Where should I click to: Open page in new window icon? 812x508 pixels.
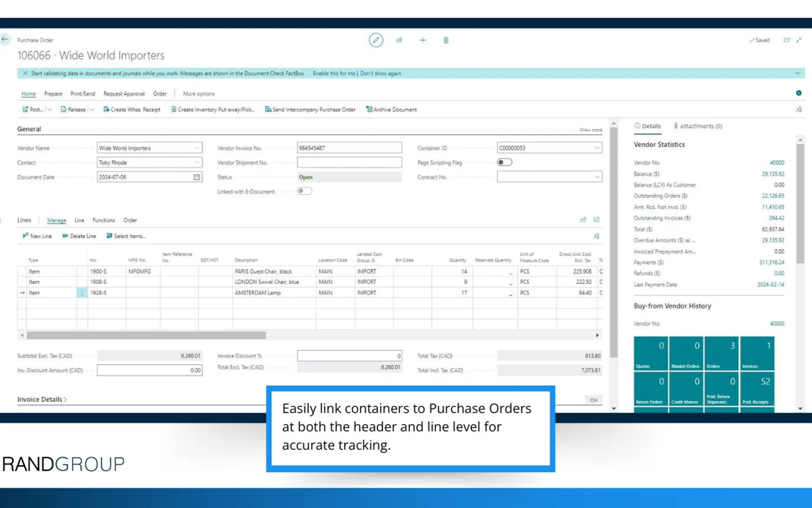pyautogui.click(x=787, y=40)
